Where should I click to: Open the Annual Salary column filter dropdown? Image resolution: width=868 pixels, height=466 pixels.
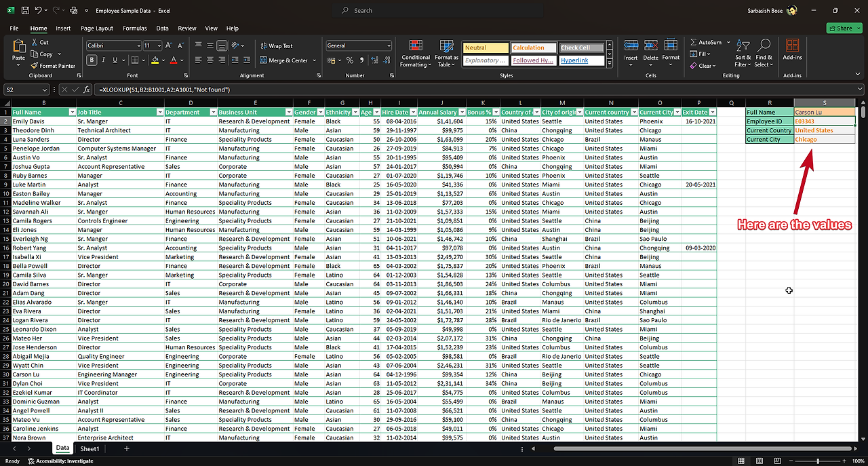(x=462, y=112)
